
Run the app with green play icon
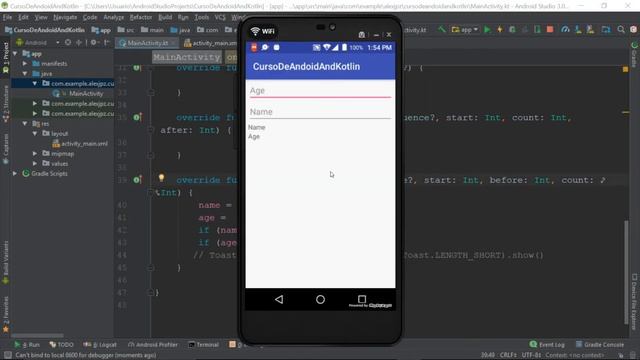[487, 29]
